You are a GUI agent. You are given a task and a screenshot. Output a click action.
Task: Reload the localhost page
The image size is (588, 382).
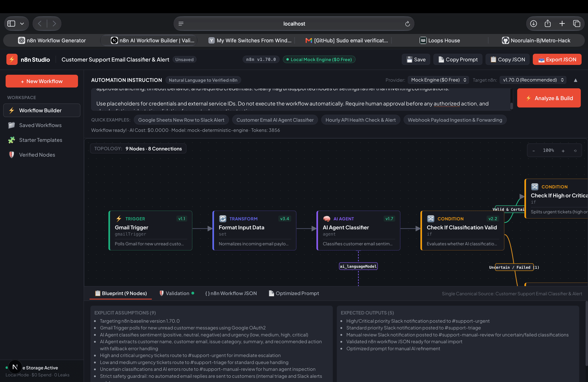pyautogui.click(x=407, y=24)
